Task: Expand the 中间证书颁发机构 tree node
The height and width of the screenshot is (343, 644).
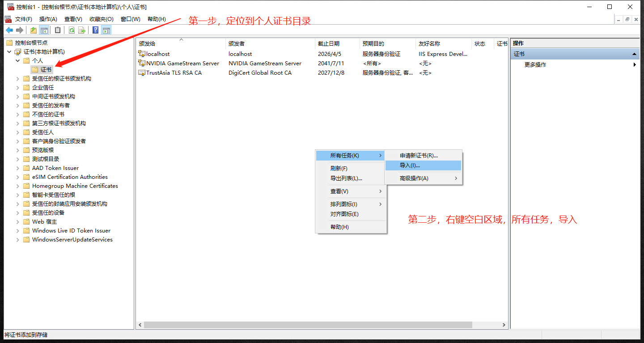Action: [x=18, y=97]
